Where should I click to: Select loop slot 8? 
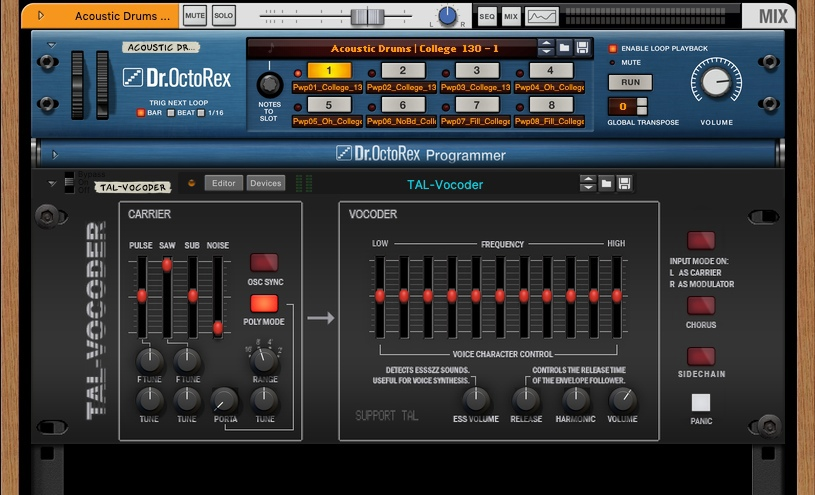pyautogui.click(x=551, y=105)
